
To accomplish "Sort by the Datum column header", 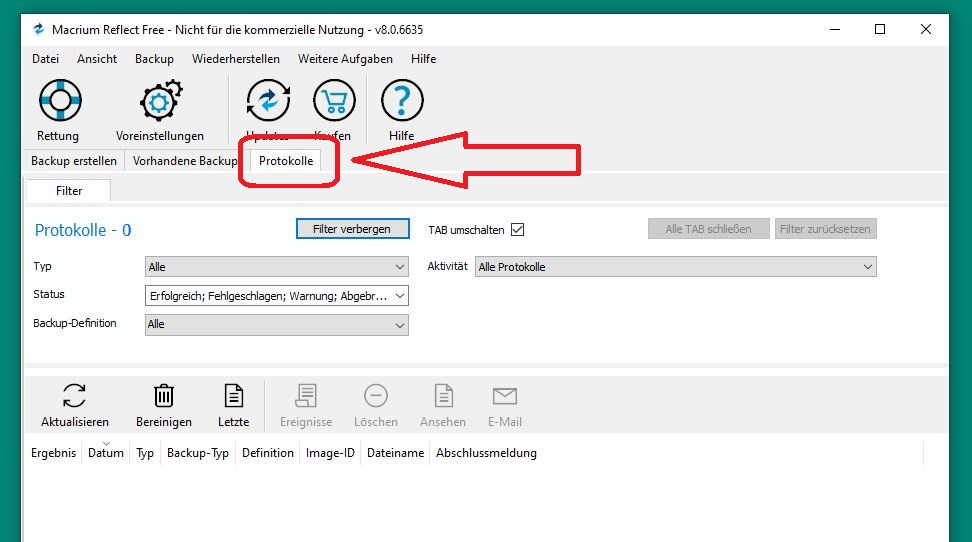I will point(105,453).
